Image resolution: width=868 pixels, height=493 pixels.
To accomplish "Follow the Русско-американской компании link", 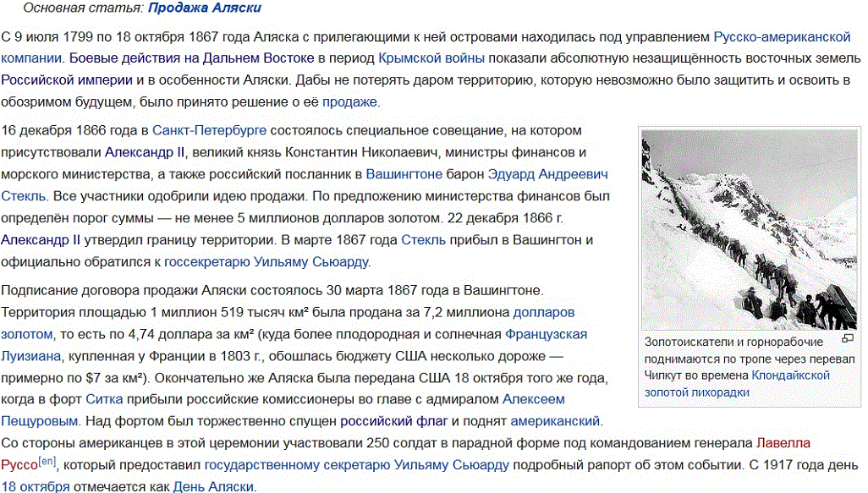I will (782, 38).
